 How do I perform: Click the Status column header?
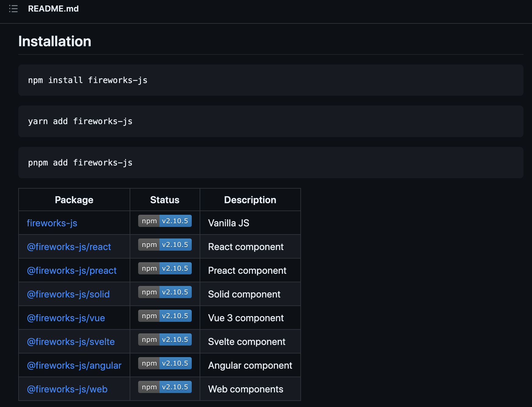(165, 200)
